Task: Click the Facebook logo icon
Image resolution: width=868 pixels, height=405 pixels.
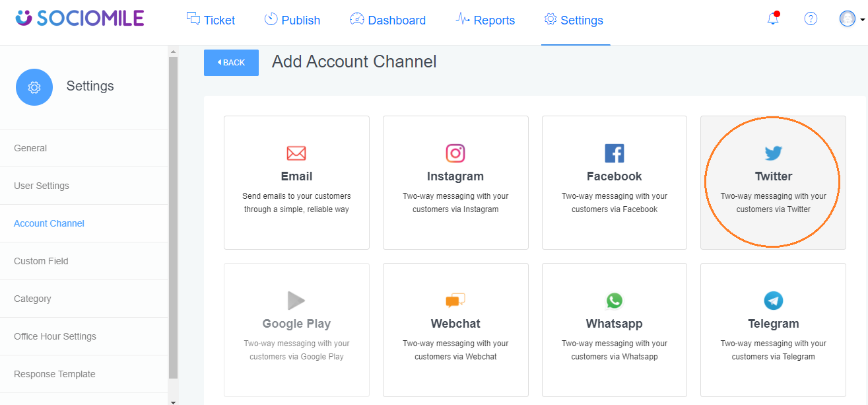Action: [x=615, y=153]
